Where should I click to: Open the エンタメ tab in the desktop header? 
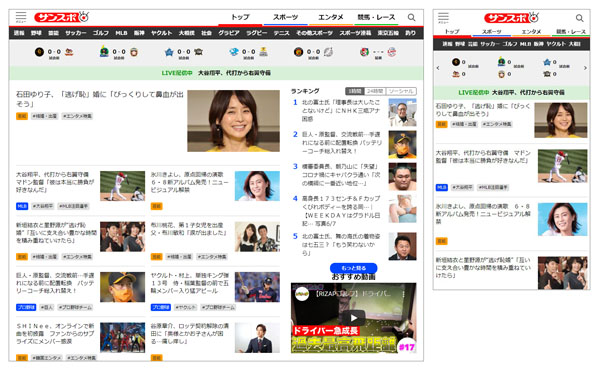click(x=331, y=17)
